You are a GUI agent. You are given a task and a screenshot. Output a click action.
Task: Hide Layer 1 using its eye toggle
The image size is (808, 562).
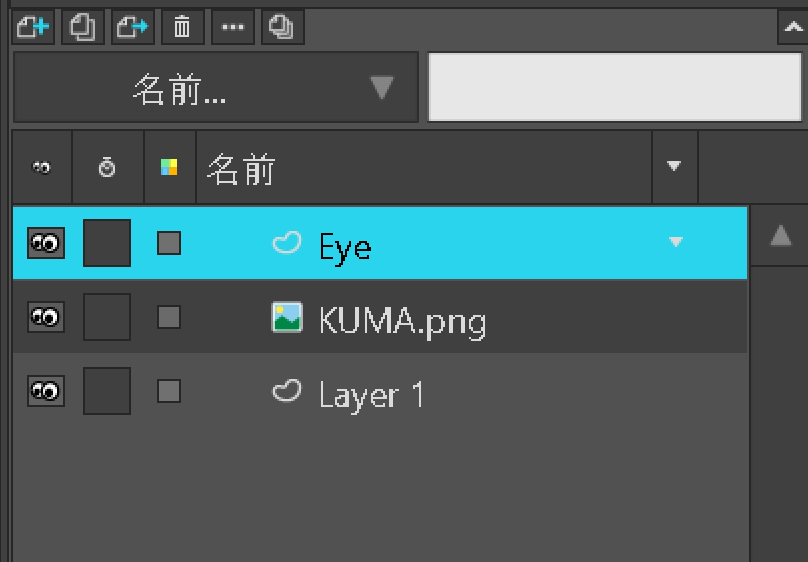tap(46, 391)
